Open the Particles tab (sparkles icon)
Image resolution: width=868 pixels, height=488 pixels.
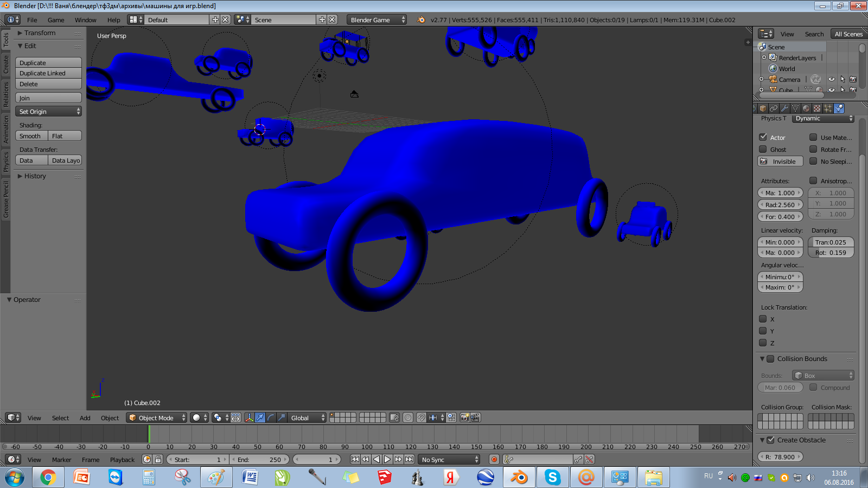pos(827,109)
